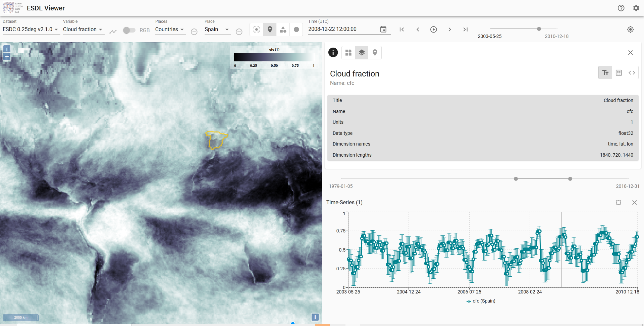Click the Units row
The width and height of the screenshot is (644, 326).
pos(483,122)
